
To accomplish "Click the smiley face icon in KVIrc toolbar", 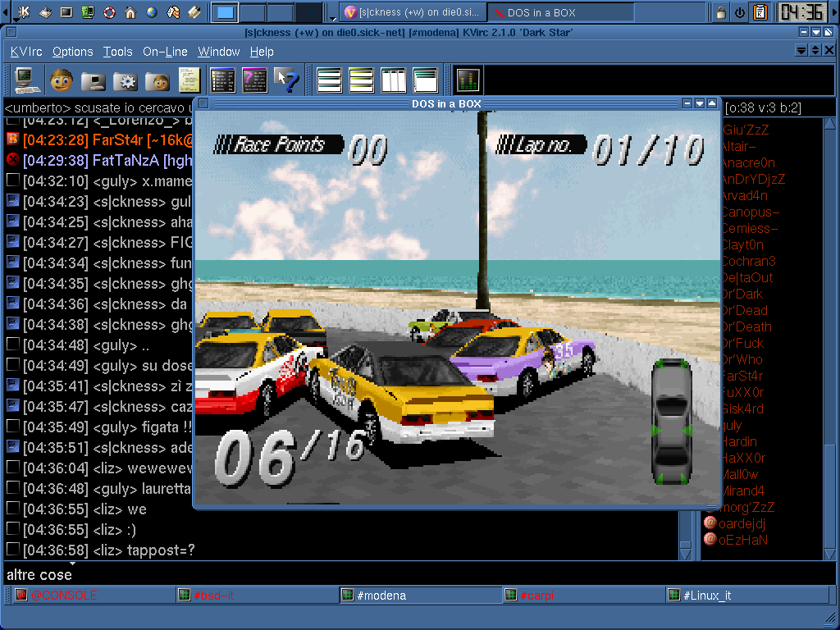I will 61,80.
